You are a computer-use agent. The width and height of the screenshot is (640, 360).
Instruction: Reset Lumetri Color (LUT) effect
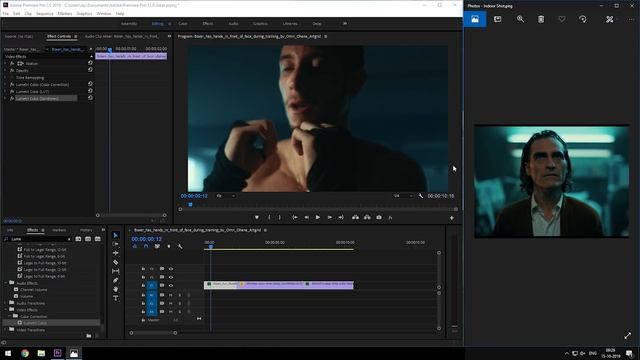[90, 91]
